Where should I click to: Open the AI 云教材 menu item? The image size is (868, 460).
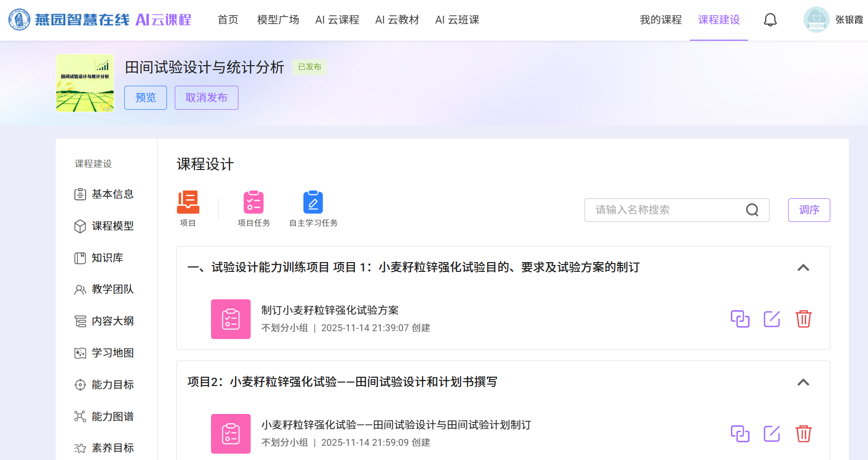397,20
